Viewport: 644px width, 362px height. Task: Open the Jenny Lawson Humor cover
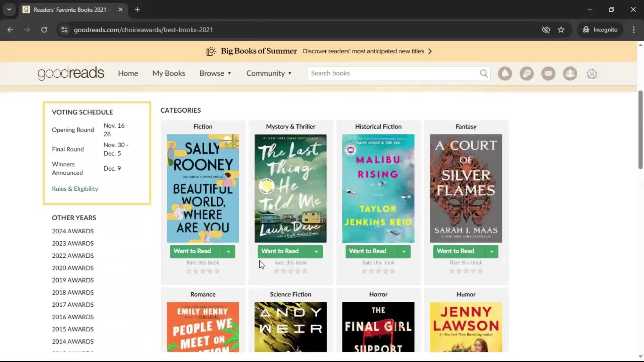466,327
